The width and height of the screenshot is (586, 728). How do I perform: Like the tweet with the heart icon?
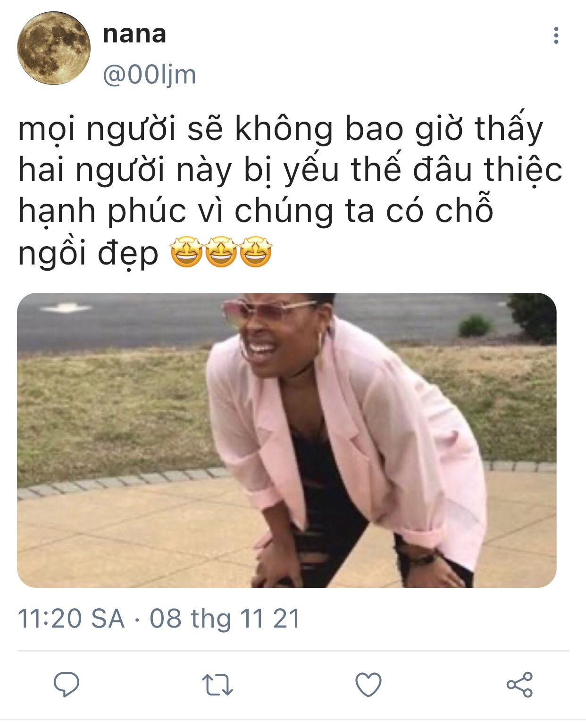[x=368, y=685]
